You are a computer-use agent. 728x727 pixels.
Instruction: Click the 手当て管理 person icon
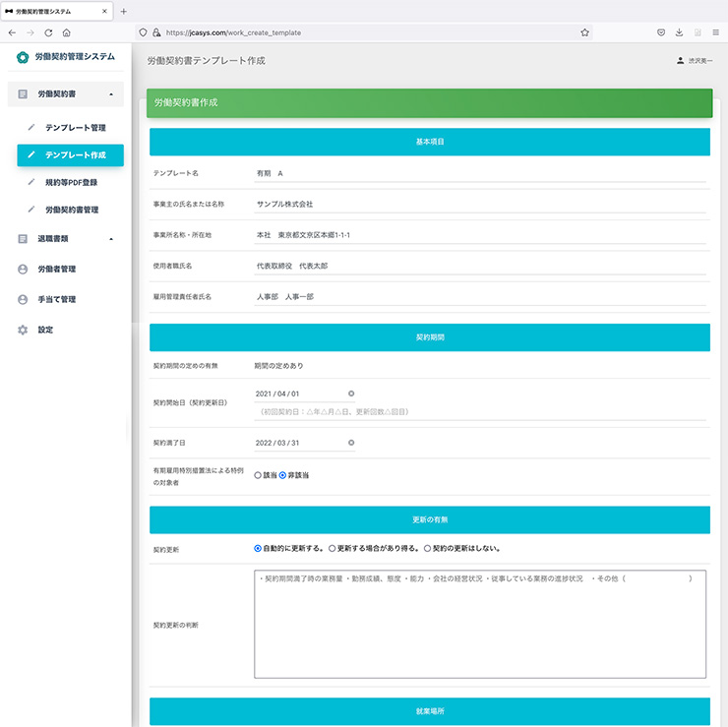23,299
